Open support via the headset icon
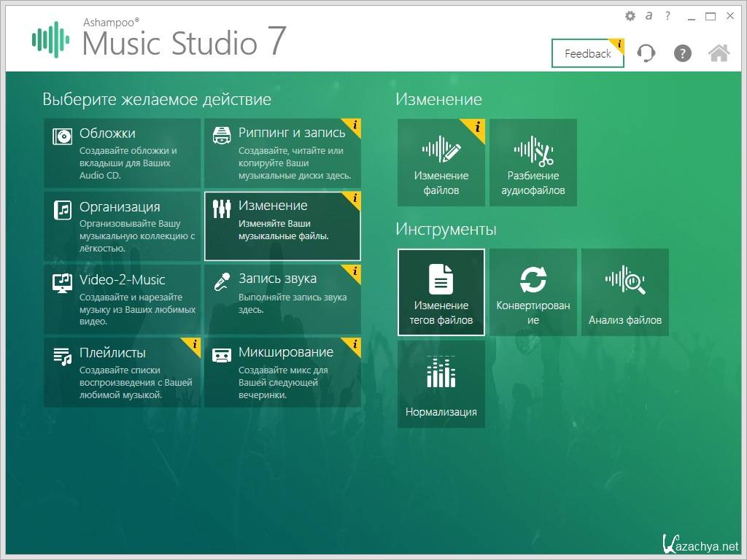The height and width of the screenshot is (560, 747). click(646, 53)
